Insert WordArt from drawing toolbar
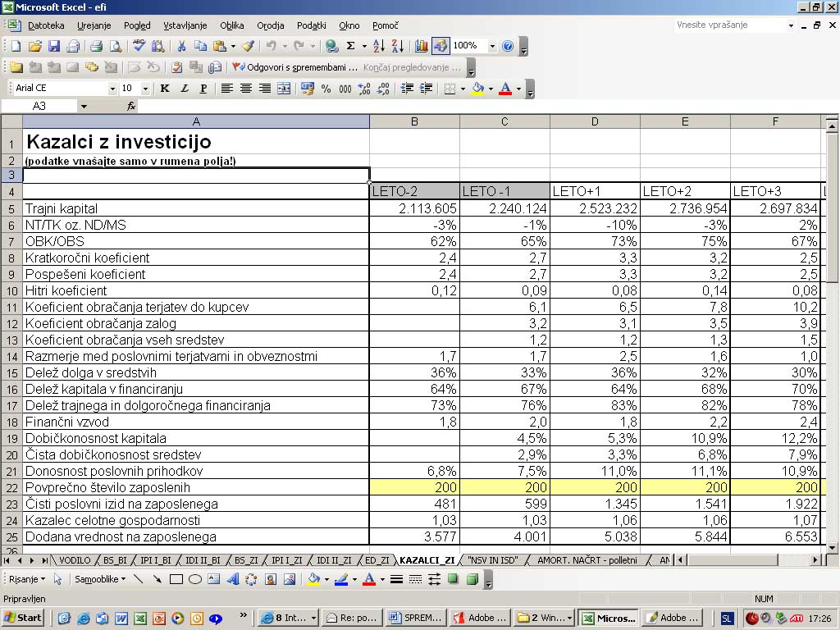This screenshot has height=630, width=840. [x=232, y=580]
